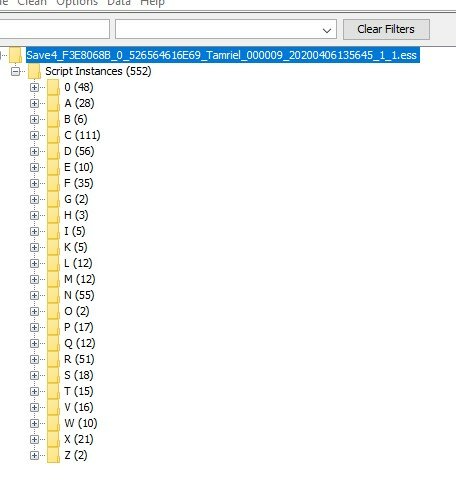The height and width of the screenshot is (487, 456).
Task: Click the Clear Filters button
Action: click(x=386, y=29)
